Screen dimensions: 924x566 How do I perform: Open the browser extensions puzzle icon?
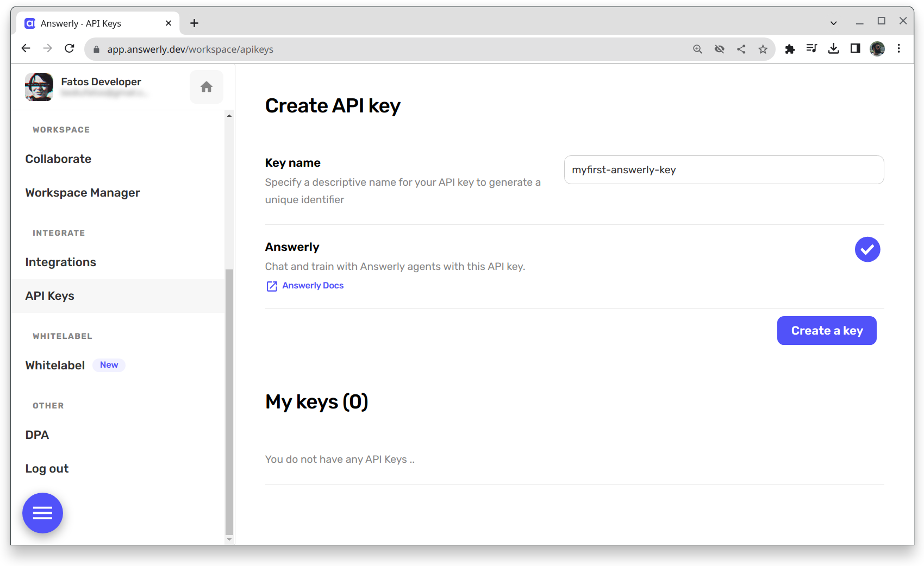click(x=790, y=49)
